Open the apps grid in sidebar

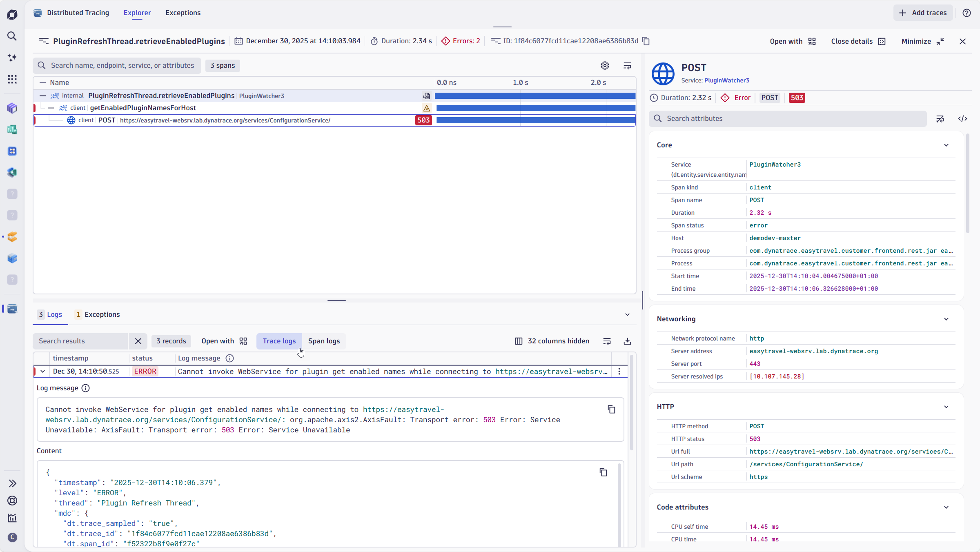pos(12,79)
